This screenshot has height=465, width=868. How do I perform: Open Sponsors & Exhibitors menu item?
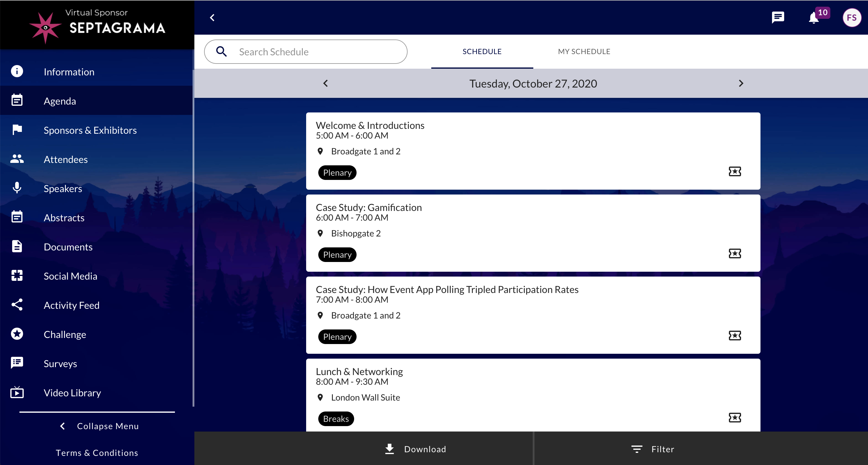tap(96, 129)
